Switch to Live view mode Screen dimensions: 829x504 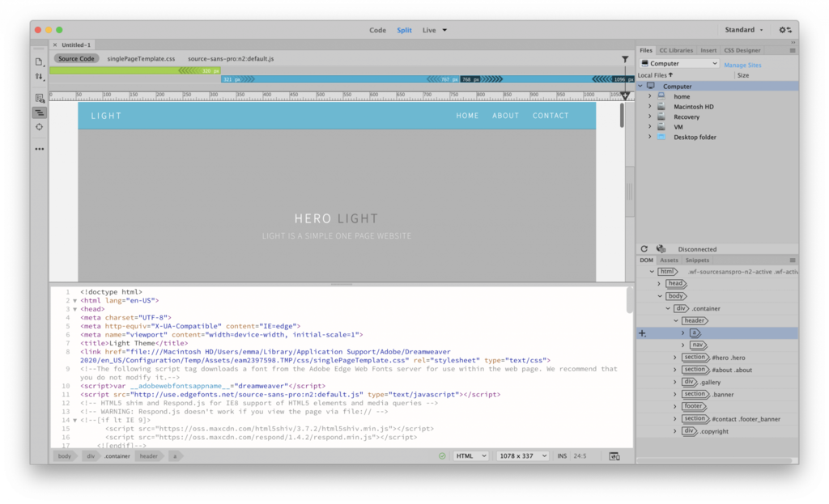[x=429, y=30]
